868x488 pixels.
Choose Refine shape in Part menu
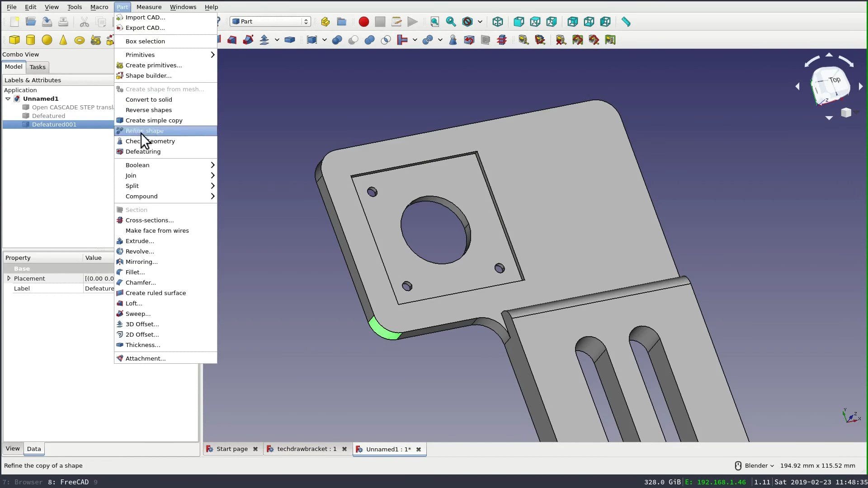point(165,131)
